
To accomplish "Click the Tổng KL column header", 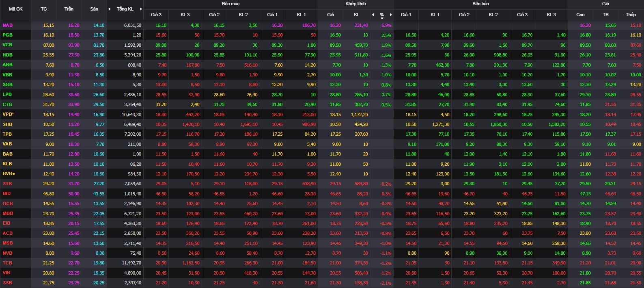I will pyautogui.click(x=125, y=9).
